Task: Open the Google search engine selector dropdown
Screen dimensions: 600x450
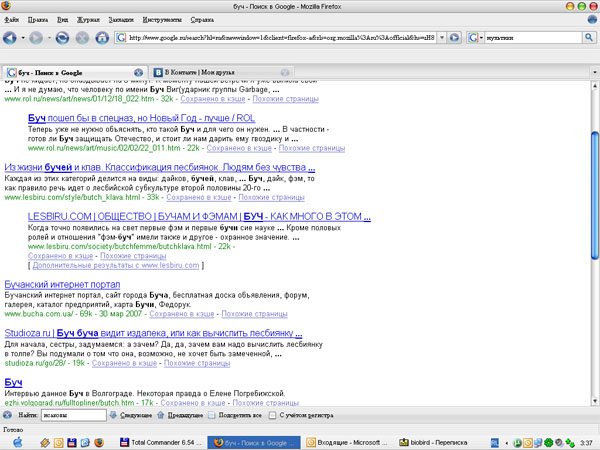Action: tap(482, 38)
